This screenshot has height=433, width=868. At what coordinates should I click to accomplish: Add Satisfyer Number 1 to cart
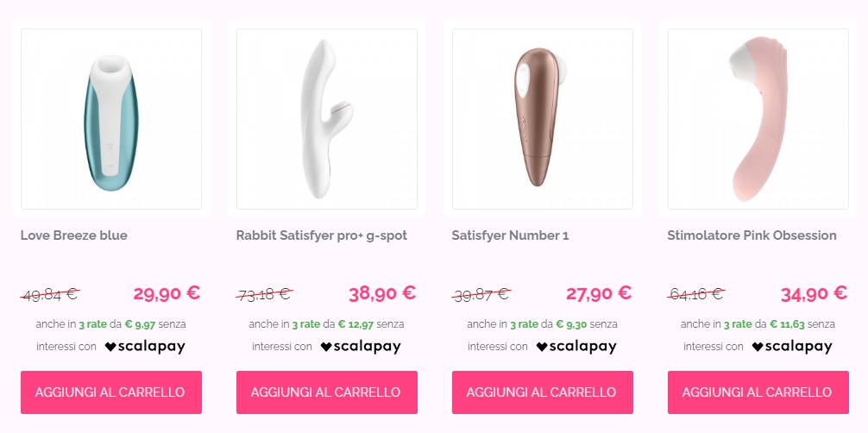coord(543,392)
